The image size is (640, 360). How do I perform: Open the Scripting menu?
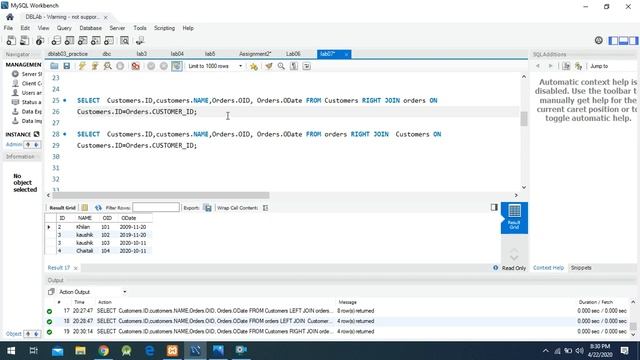point(164,28)
